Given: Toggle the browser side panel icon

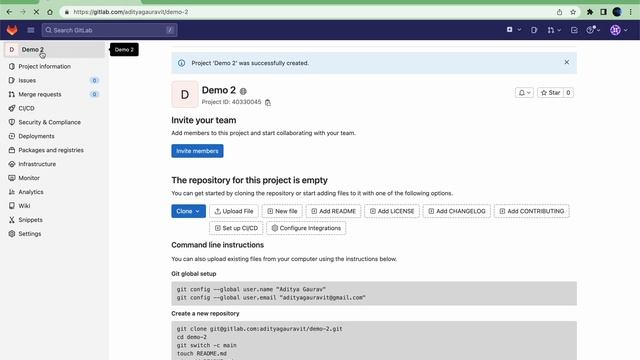Looking at the screenshot, I should coord(603,12).
